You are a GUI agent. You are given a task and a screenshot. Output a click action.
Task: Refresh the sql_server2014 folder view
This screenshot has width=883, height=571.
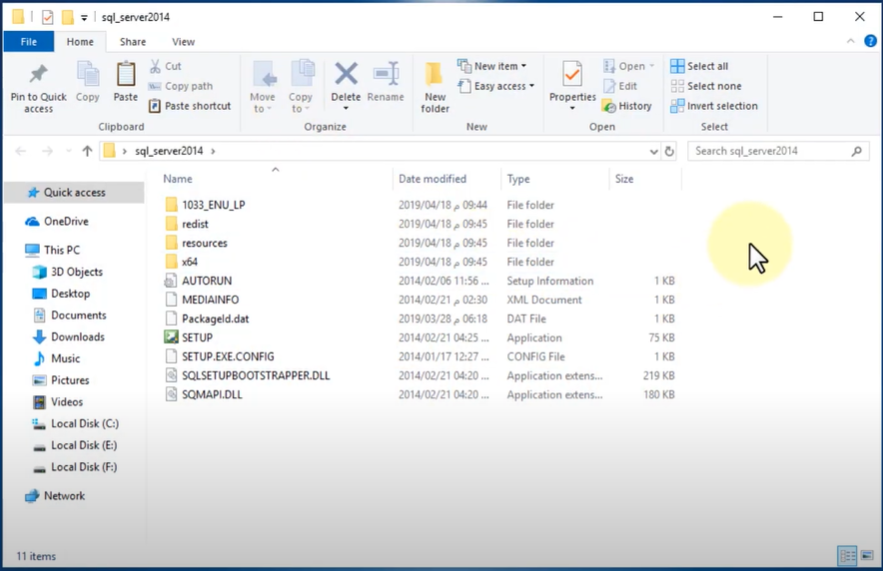pos(669,151)
